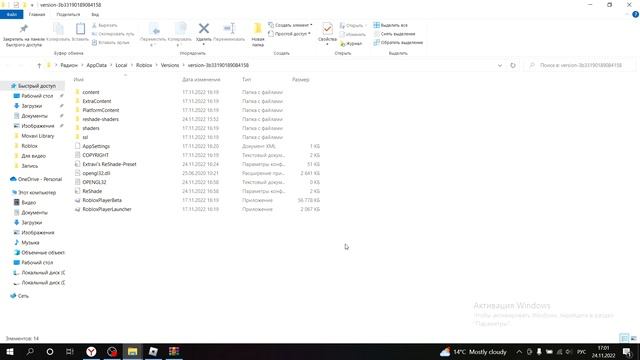Image resolution: width=640 pixels, height=360 pixels.
Task: Open Свойства (Properties) checkmark icon
Action: coord(327,29)
